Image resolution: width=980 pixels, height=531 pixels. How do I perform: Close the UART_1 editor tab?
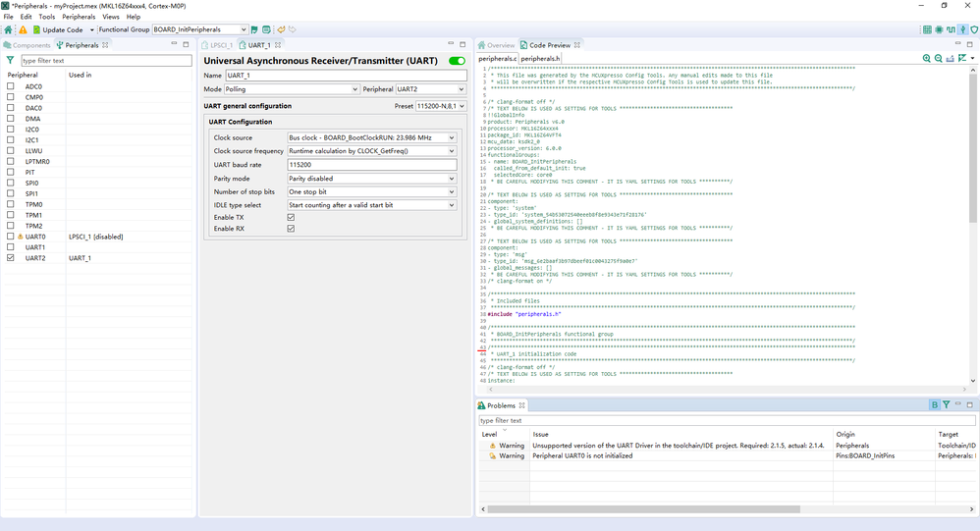point(278,45)
